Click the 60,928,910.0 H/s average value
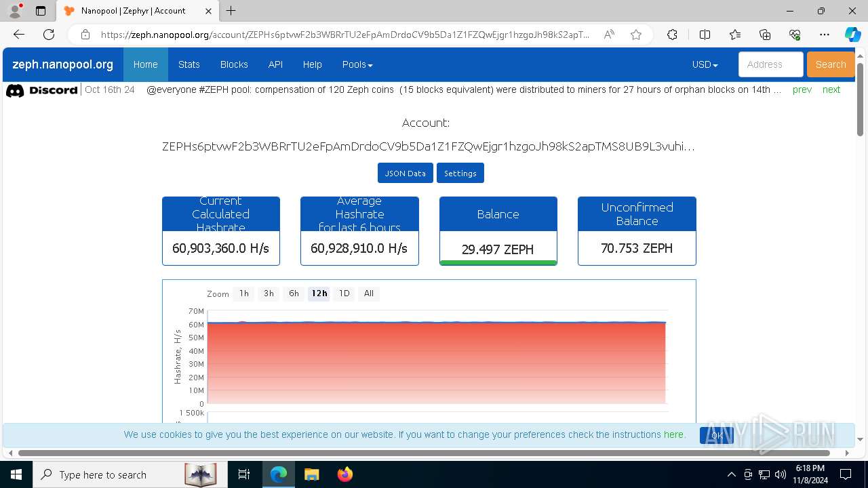 (359, 248)
